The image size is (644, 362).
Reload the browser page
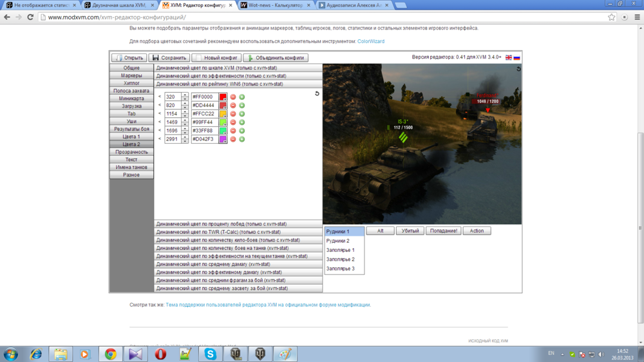pyautogui.click(x=30, y=17)
